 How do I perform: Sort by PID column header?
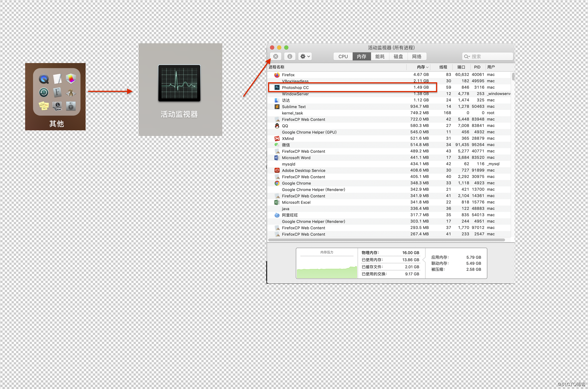pos(477,67)
